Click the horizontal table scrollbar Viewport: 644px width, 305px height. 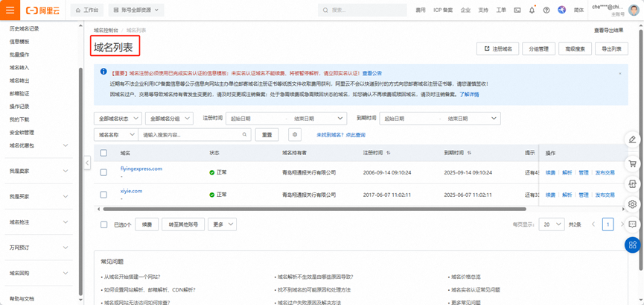(315, 209)
